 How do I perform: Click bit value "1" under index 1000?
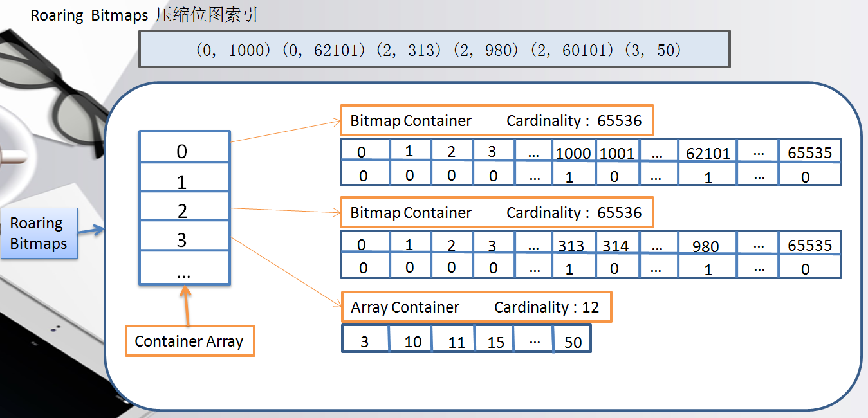(573, 175)
